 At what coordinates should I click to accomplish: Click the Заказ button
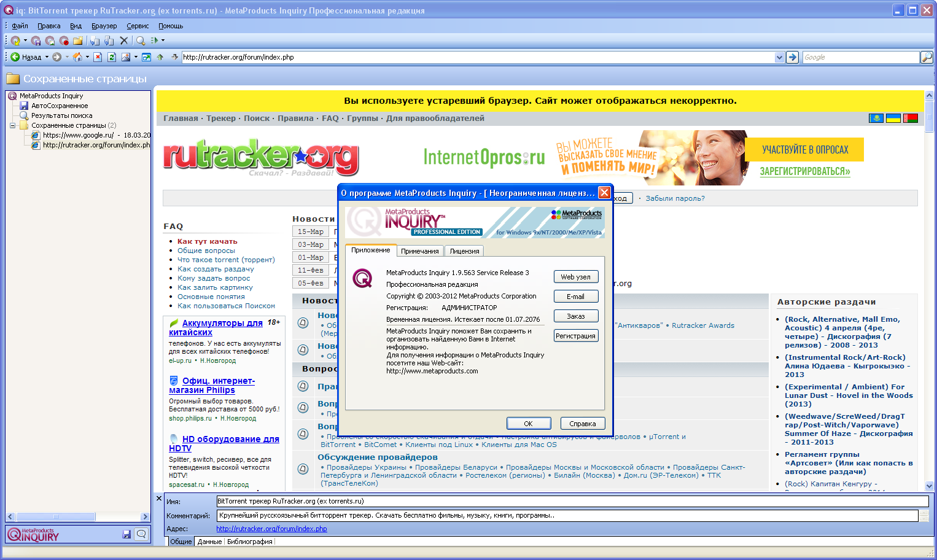pyautogui.click(x=575, y=316)
